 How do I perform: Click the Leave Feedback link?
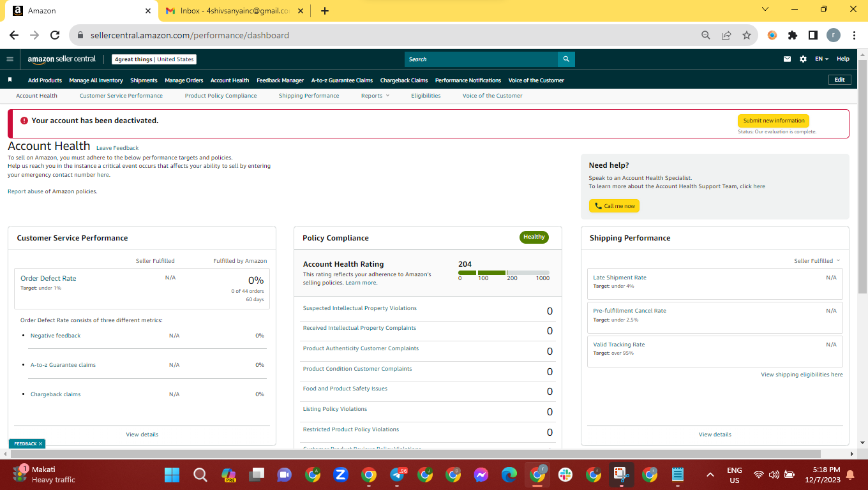point(117,148)
